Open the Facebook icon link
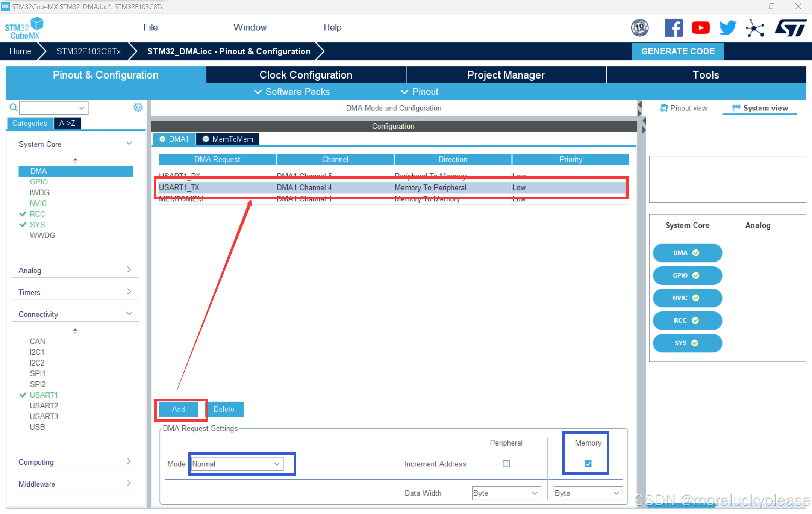Image resolution: width=812 pixels, height=514 pixels. pos(674,28)
